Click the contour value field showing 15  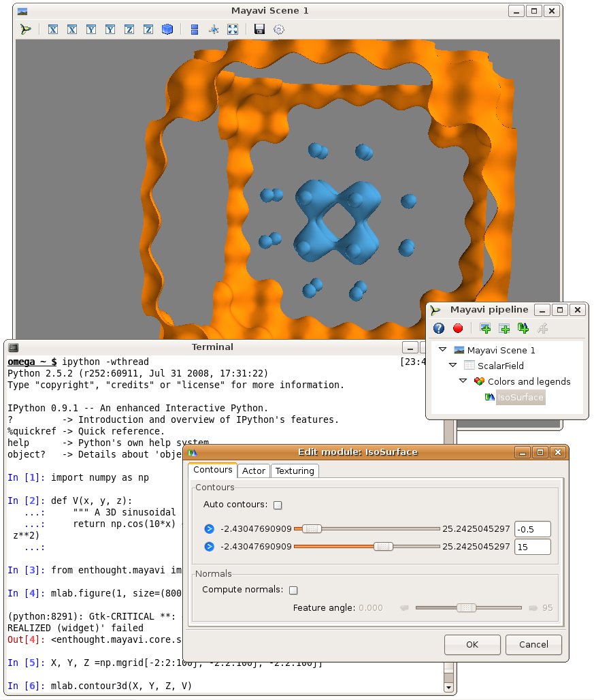click(532, 547)
